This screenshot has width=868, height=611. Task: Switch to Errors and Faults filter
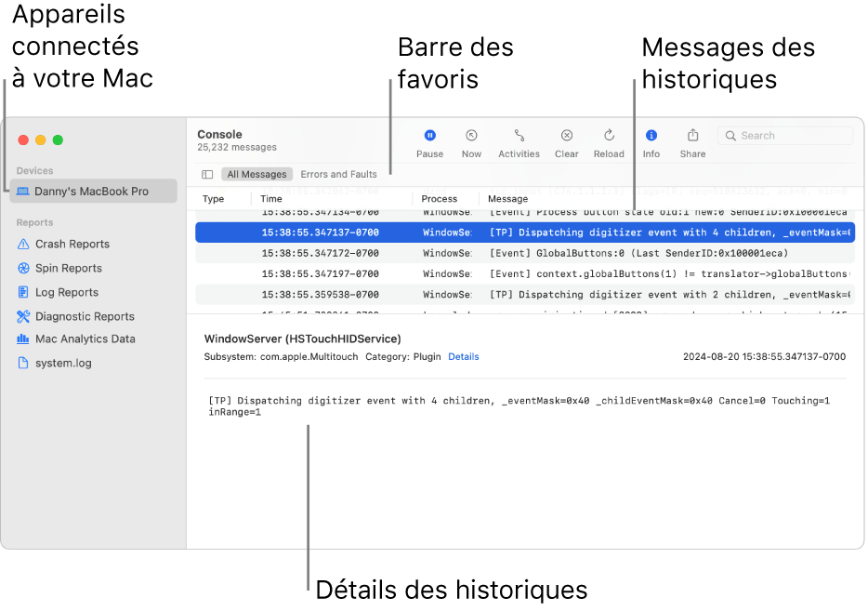click(x=338, y=175)
